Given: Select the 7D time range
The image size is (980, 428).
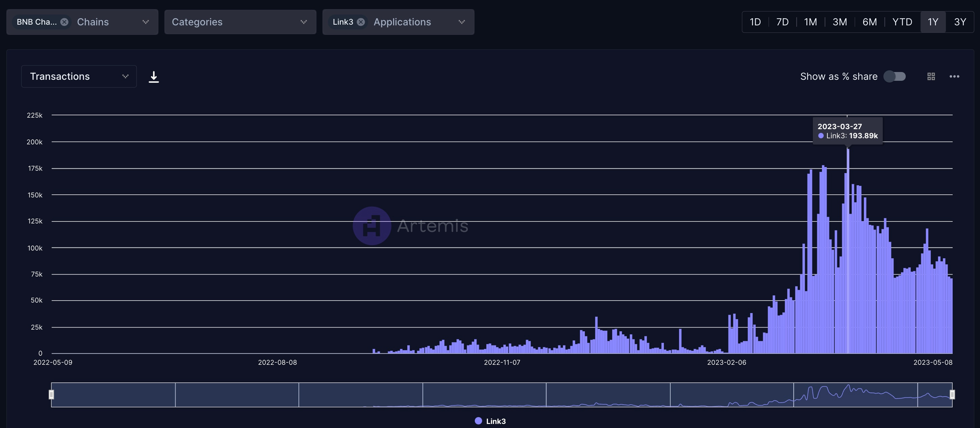Looking at the screenshot, I should point(782,22).
